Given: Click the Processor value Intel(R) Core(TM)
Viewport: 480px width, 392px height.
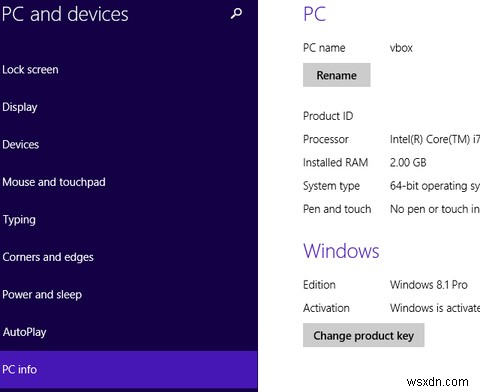Looking at the screenshot, I should click(x=435, y=139).
